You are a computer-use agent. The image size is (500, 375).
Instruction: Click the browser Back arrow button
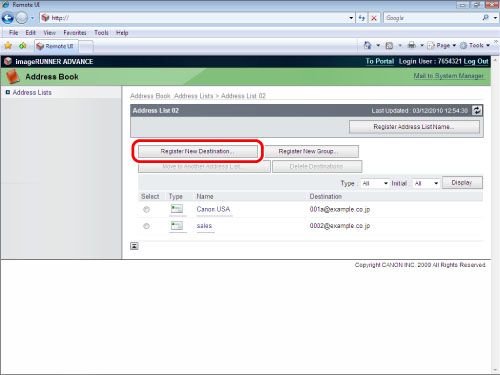[x=8, y=18]
